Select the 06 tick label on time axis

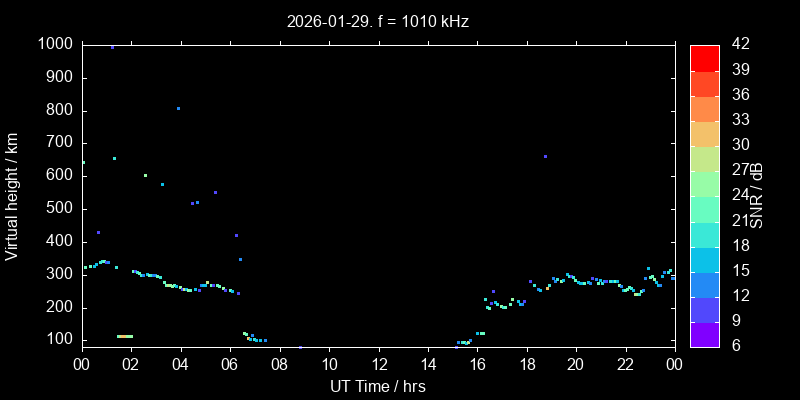coord(230,364)
